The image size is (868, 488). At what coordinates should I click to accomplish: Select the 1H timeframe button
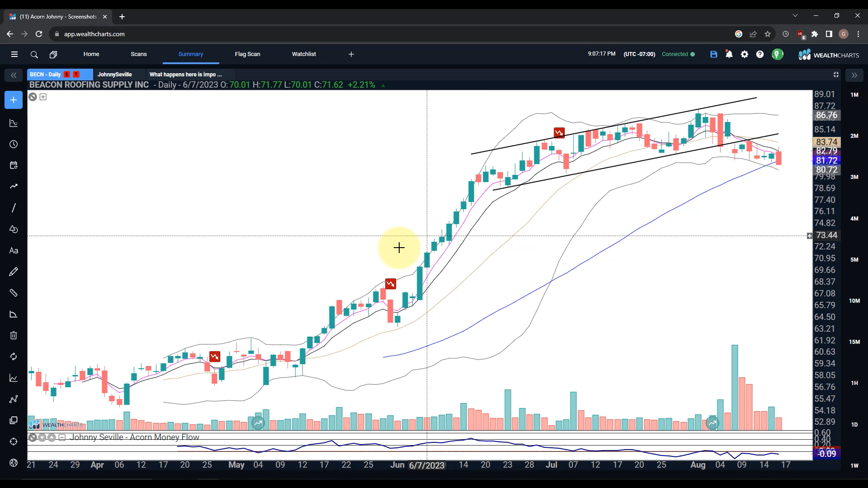(854, 383)
